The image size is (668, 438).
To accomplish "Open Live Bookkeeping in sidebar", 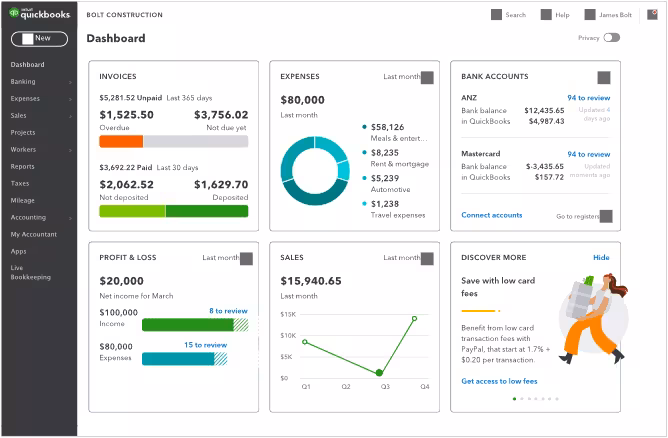I will tap(31, 272).
